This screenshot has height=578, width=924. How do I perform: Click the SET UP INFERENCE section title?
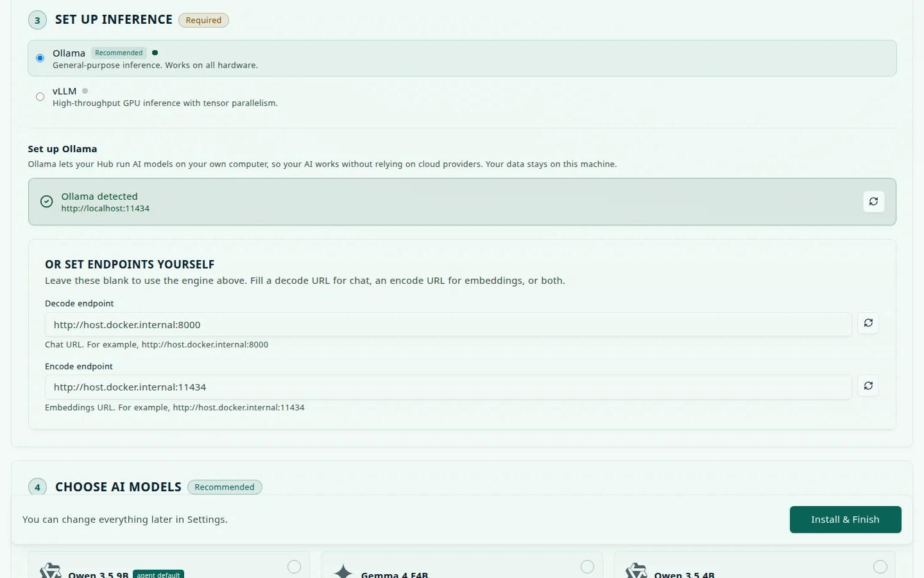(x=114, y=20)
